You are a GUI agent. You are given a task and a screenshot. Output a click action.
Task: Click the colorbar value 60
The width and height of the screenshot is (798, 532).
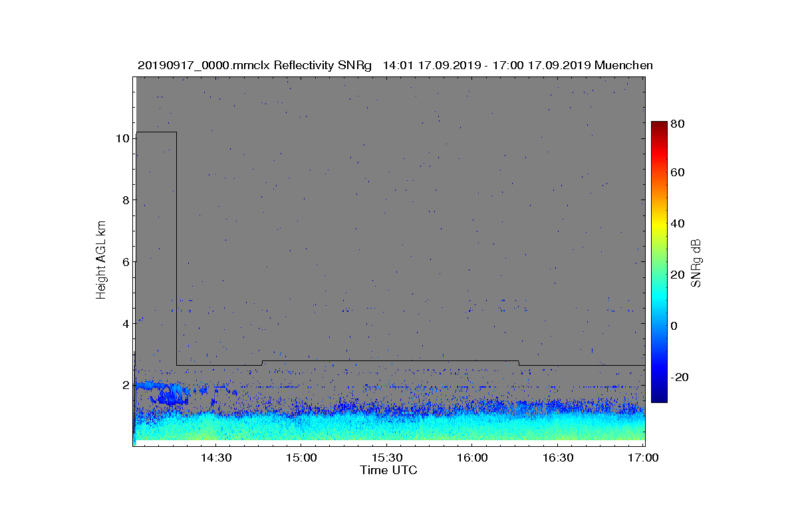point(678,173)
